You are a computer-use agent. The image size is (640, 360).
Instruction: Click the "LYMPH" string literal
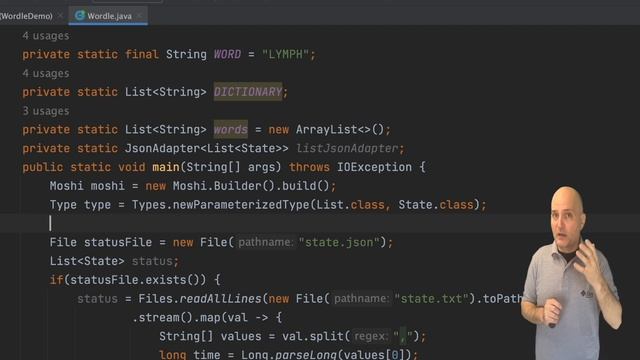(285, 54)
